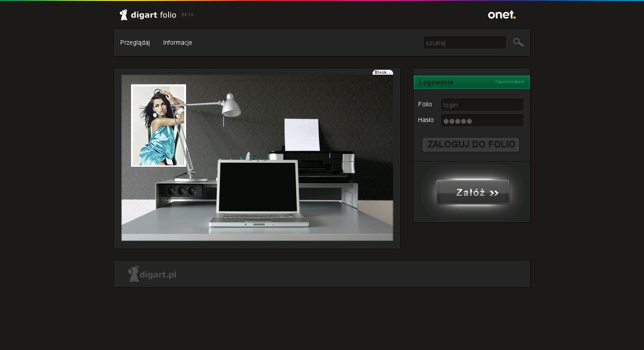This screenshot has width=644, height=350.
Task: Click the BETA label beside the logo
Action: click(187, 15)
